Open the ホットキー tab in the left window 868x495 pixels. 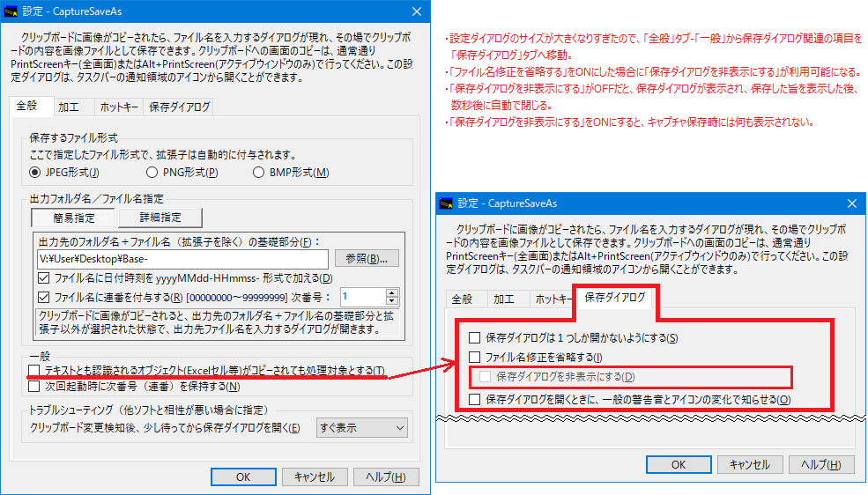118,107
